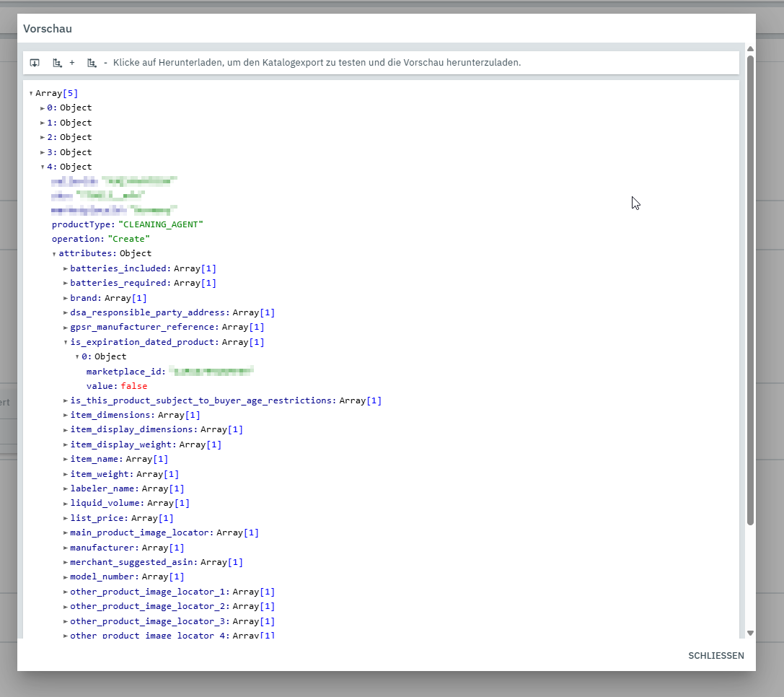The height and width of the screenshot is (697, 784).
Task: Expand the main_product_image_locator array
Action: (66, 533)
